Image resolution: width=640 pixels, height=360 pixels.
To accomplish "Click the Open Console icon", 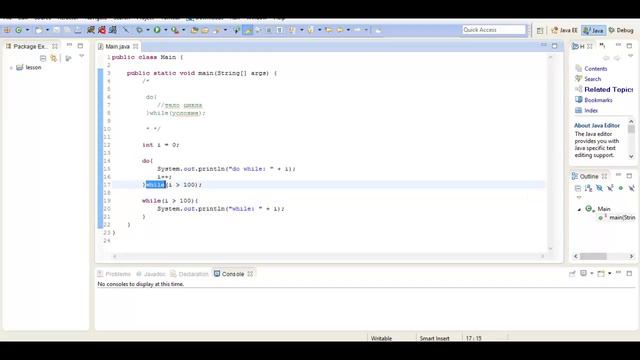I will click(x=601, y=273).
